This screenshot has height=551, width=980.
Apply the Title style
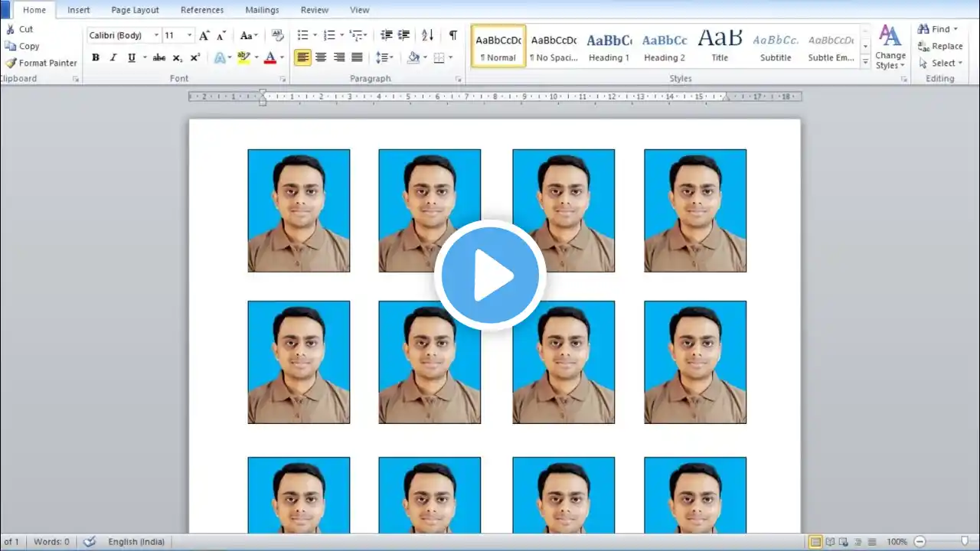pyautogui.click(x=720, y=46)
